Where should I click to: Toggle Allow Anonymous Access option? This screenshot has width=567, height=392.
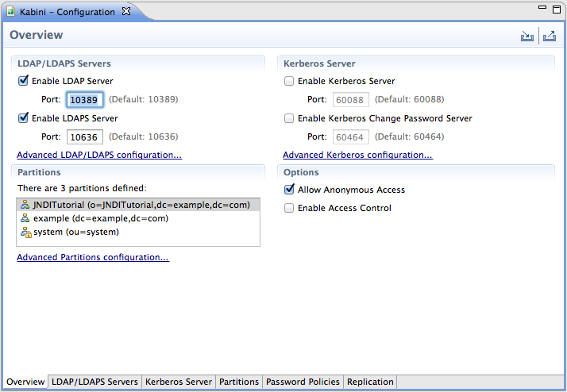click(x=289, y=190)
